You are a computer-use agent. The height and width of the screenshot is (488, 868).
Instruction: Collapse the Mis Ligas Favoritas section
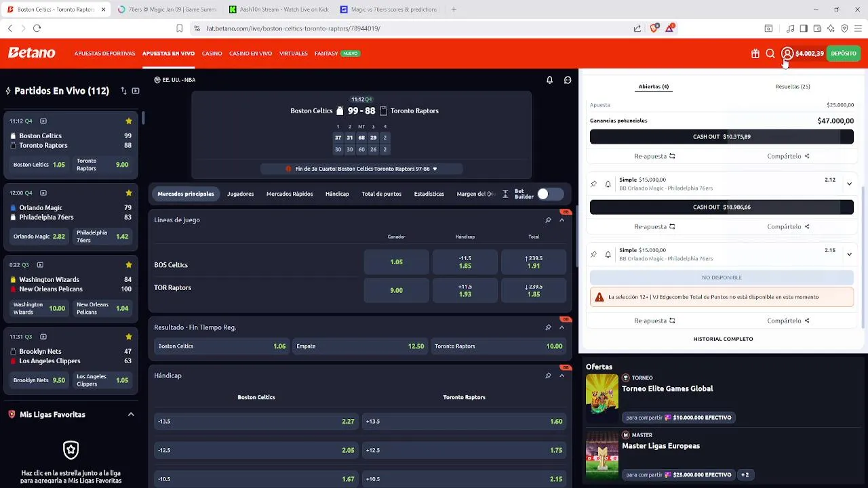(131, 415)
